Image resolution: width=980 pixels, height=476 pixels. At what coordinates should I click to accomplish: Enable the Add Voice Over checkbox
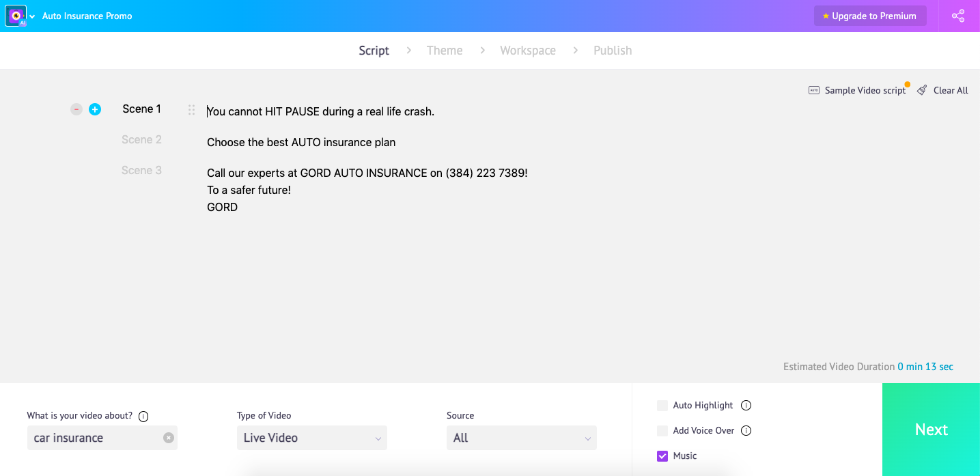coord(662,430)
